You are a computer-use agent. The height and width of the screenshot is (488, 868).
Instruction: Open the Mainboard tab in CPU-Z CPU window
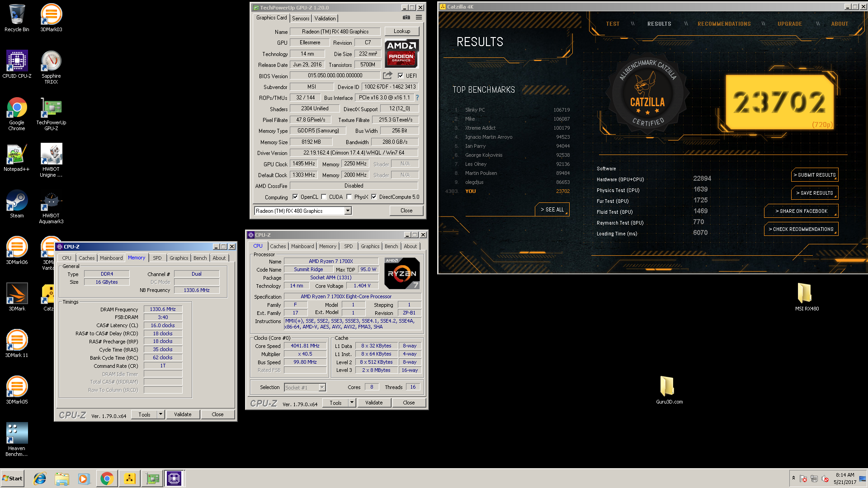tap(302, 246)
